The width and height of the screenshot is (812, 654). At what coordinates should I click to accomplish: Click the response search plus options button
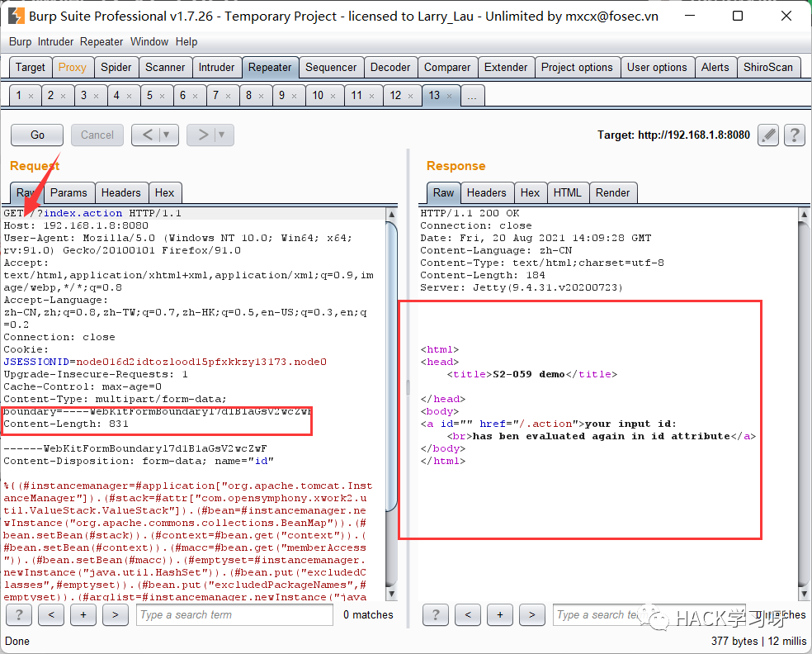click(x=500, y=615)
